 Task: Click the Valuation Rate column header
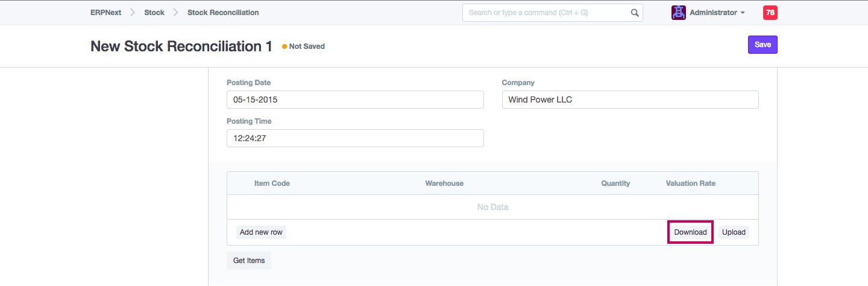click(690, 183)
